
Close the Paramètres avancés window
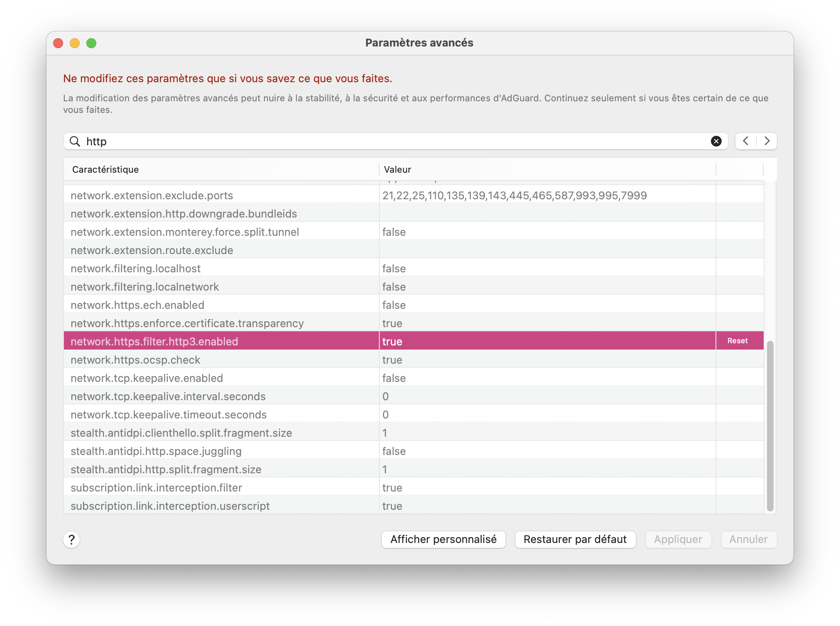58,43
